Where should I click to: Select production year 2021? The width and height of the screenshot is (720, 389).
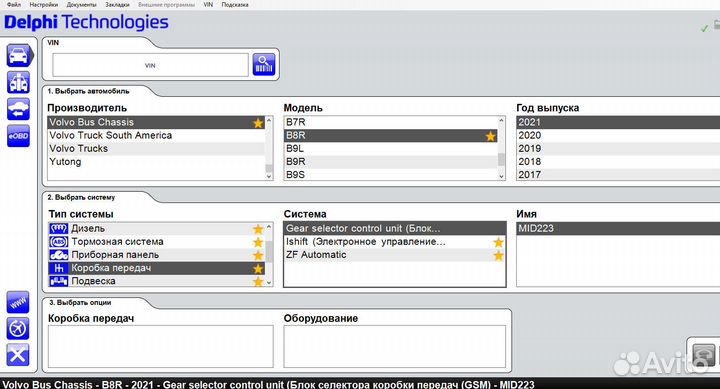pyautogui.click(x=618, y=122)
